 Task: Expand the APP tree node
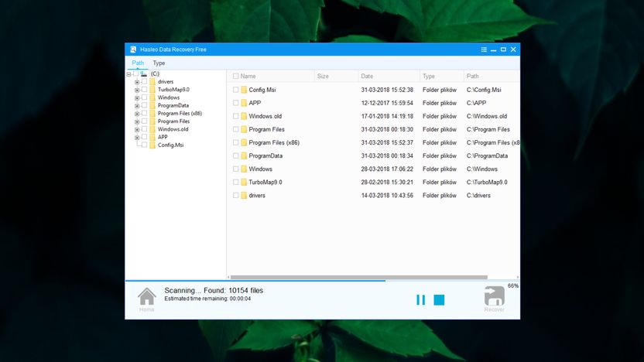pos(137,138)
